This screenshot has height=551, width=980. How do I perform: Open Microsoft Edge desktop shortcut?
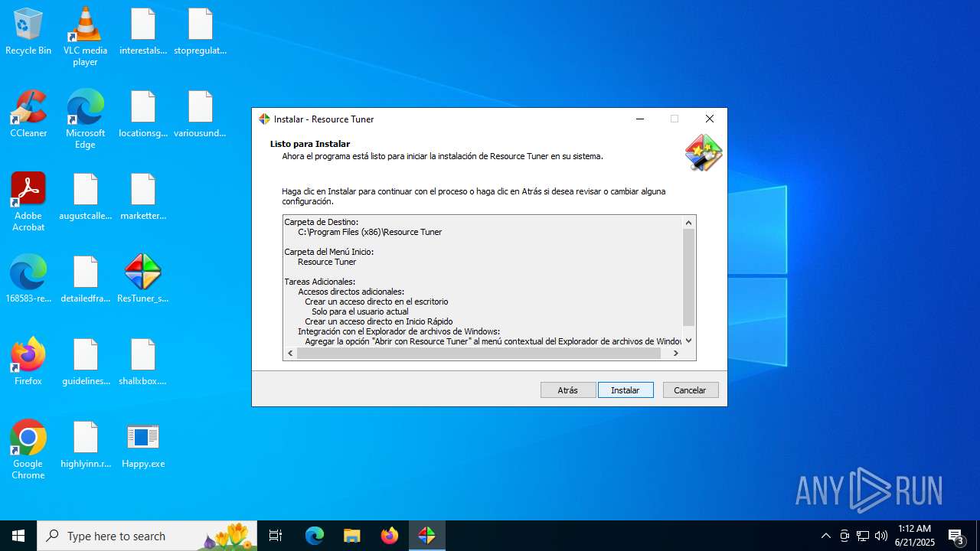(x=85, y=119)
